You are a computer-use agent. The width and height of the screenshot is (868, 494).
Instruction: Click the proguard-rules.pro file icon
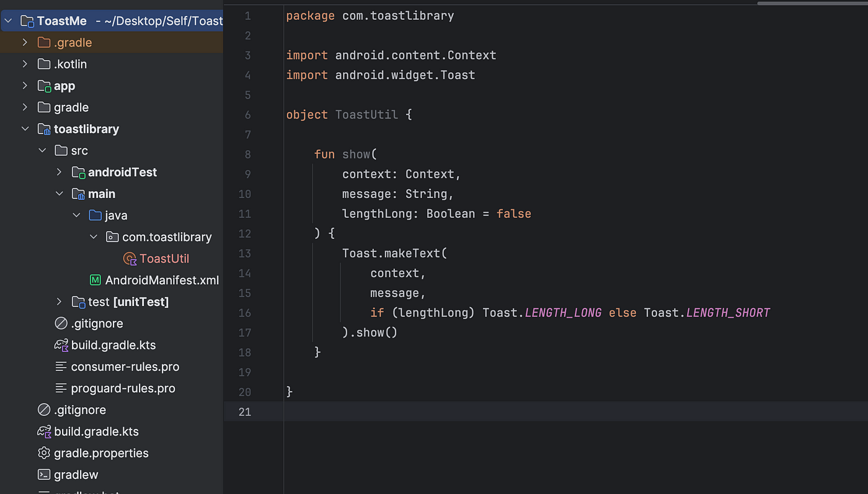[x=61, y=388]
